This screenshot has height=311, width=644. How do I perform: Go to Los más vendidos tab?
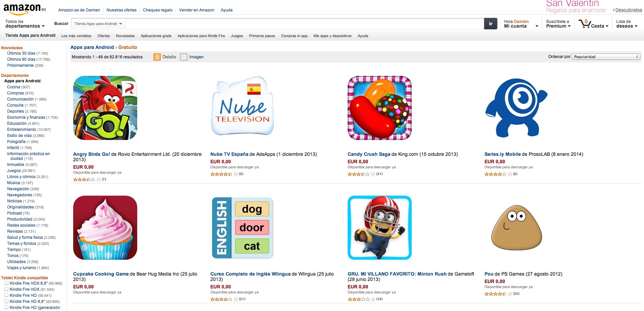point(76,36)
